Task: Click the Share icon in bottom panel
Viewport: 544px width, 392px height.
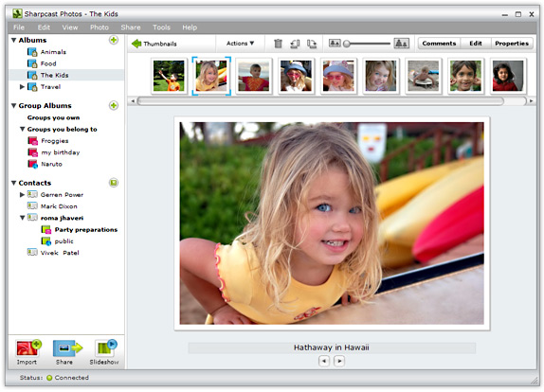Action: pos(67,348)
